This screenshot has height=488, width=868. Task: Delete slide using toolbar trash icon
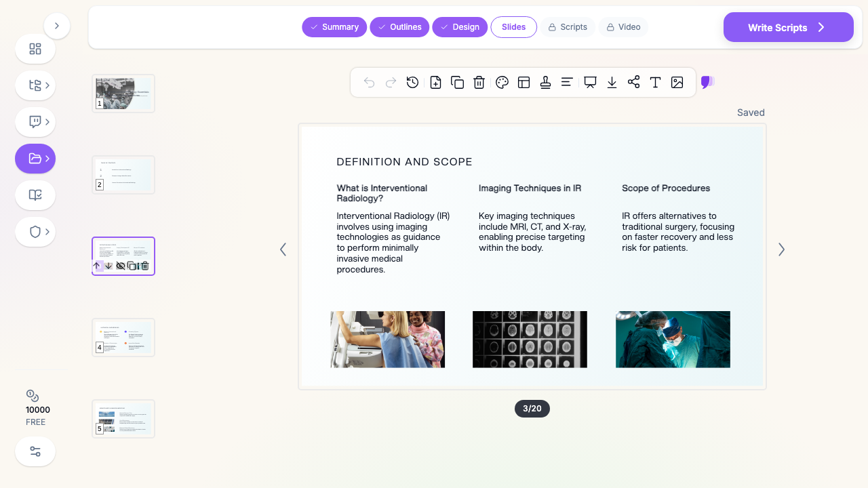[x=479, y=82]
